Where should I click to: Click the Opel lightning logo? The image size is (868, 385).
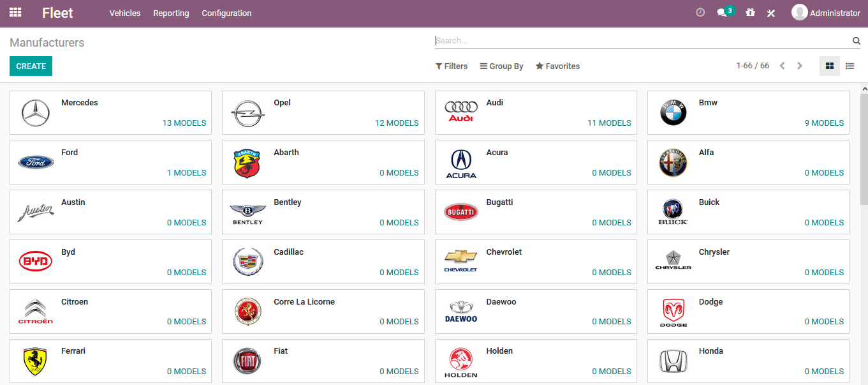(x=247, y=114)
